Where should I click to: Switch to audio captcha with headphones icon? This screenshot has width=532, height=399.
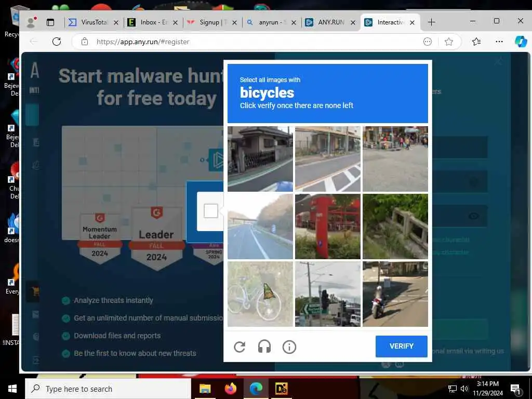tap(264, 347)
